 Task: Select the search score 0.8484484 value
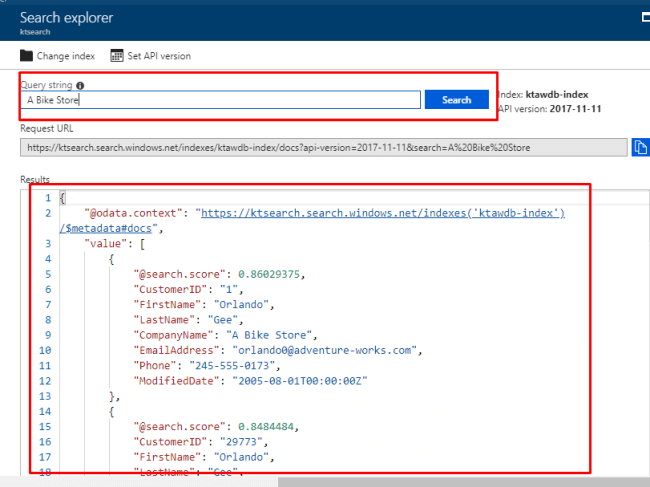tap(266, 426)
